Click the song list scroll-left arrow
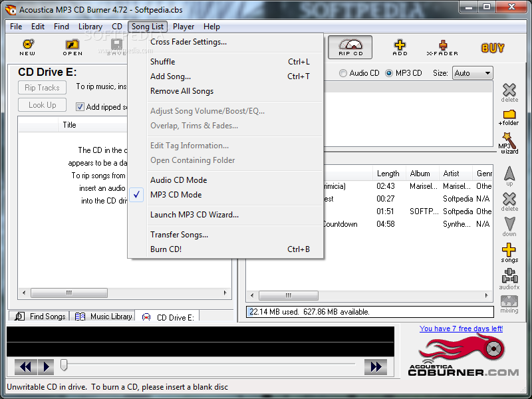This screenshot has height=399, width=532. point(252,295)
